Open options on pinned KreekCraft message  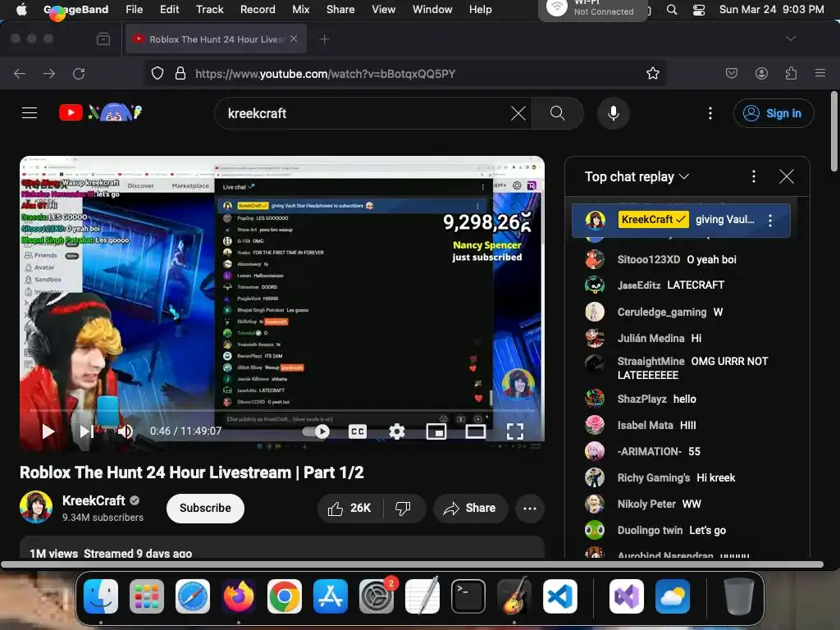click(770, 220)
